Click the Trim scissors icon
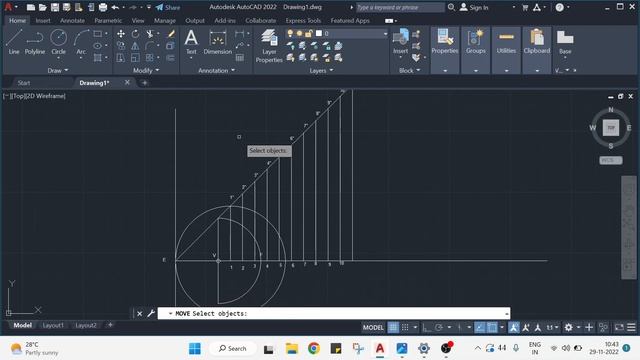The image size is (640, 360). [x=150, y=34]
